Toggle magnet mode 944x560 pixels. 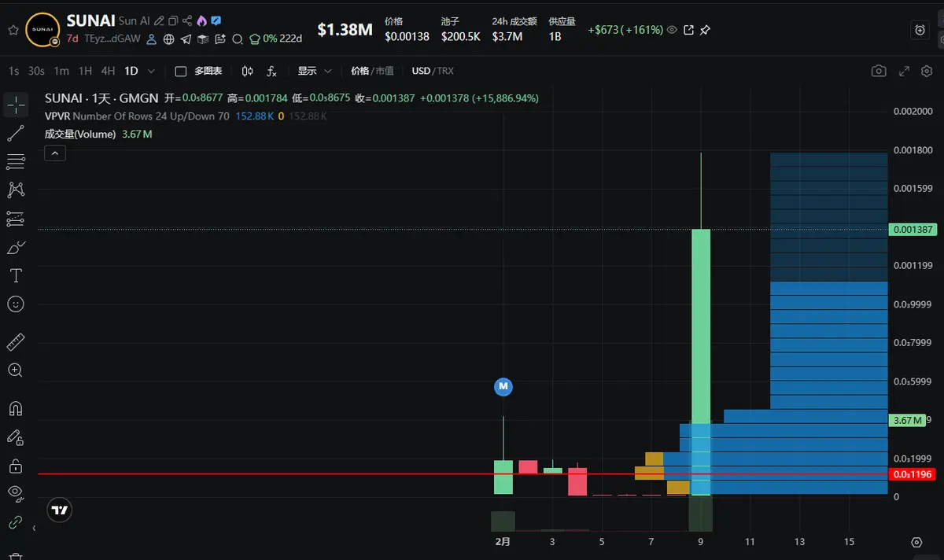tap(16, 408)
